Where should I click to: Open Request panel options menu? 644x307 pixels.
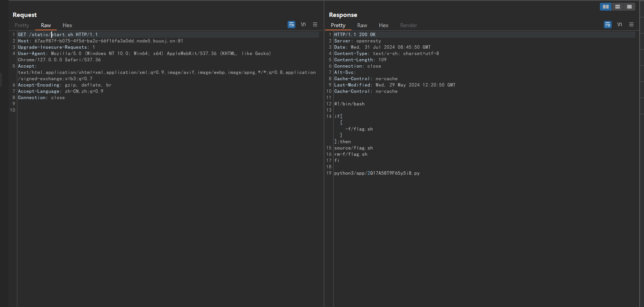[x=315, y=24]
